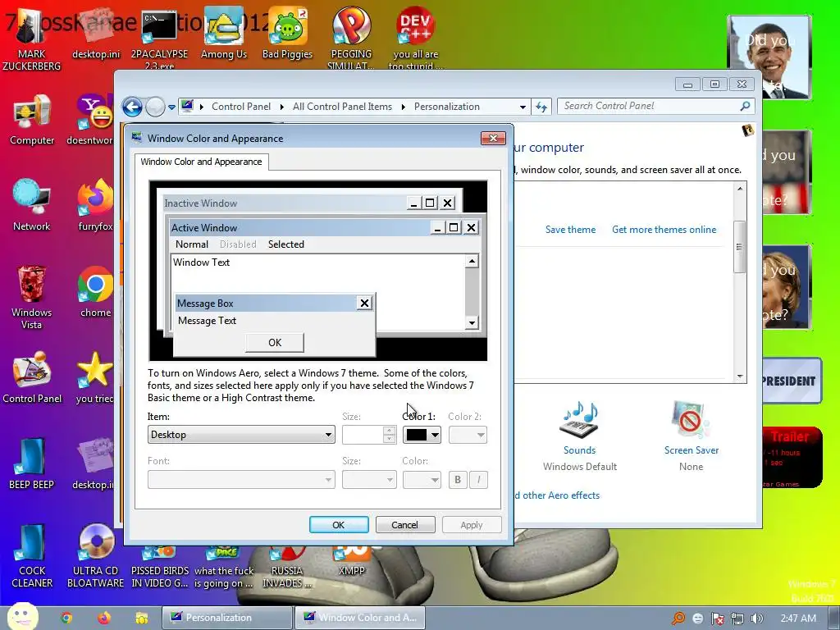Open the doesntwor Yahoo Messenger icon
This screenshot has height=630, width=840.
coord(91,120)
